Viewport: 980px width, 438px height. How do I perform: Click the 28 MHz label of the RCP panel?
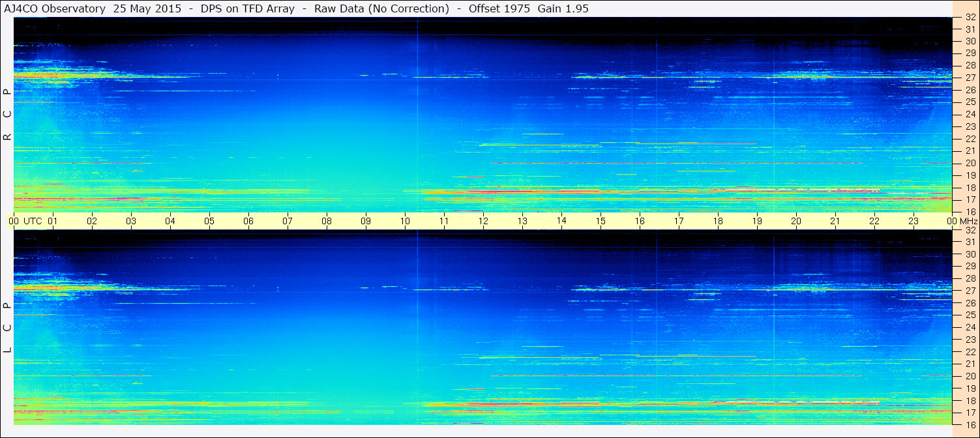point(970,65)
